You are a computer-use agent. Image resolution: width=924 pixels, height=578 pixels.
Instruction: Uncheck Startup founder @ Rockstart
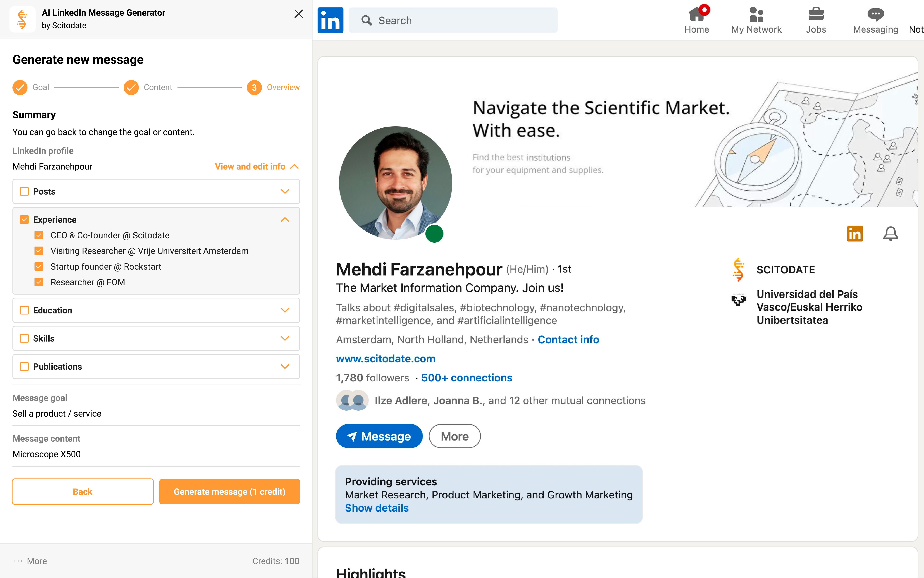[x=39, y=266]
